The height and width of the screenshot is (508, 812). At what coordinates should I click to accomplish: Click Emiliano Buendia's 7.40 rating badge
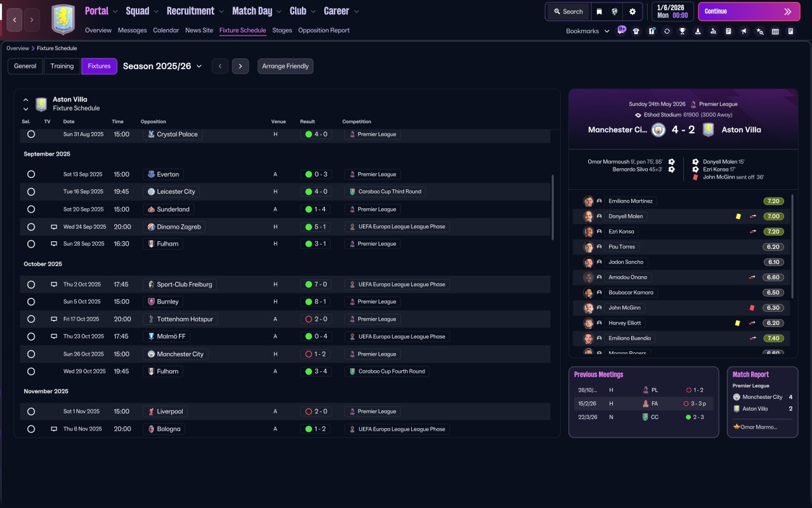click(x=773, y=338)
